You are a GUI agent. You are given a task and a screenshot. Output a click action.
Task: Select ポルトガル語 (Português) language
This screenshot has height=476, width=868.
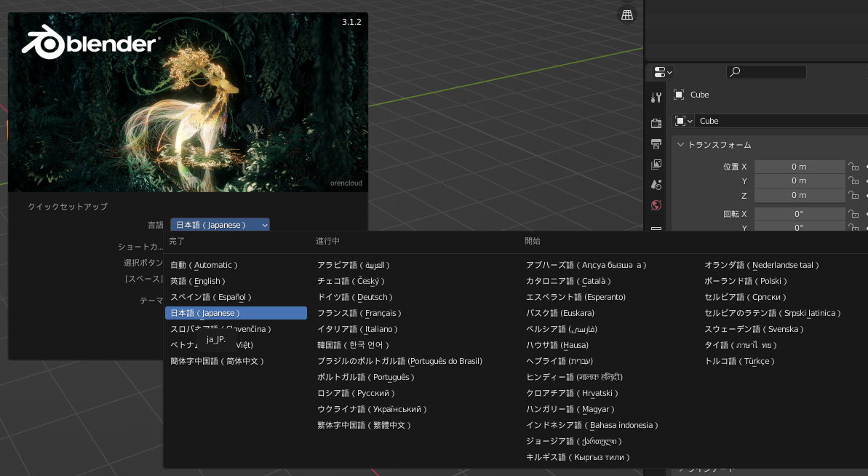click(x=366, y=378)
